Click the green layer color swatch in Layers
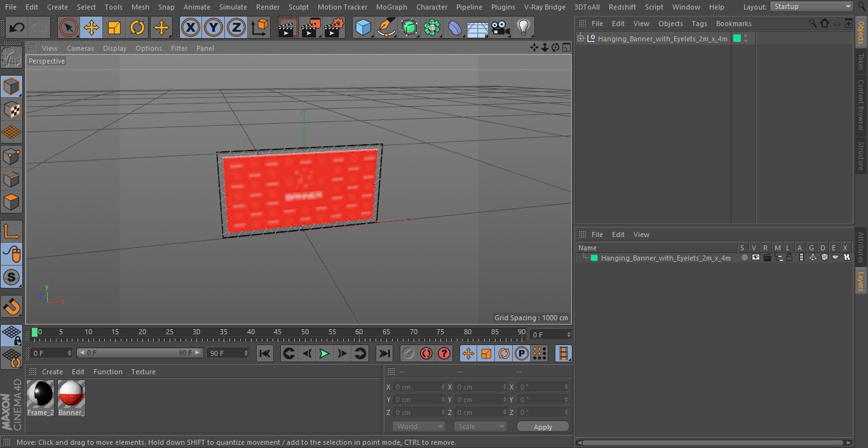This screenshot has width=868, height=448. (x=594, y=258)
